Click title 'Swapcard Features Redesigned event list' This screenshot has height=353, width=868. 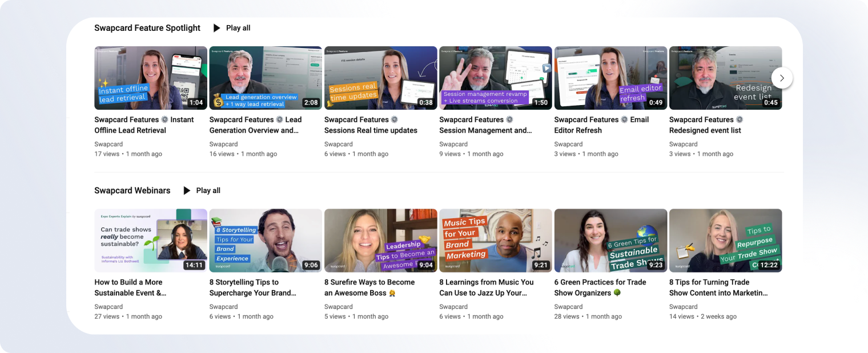point(706,125)
